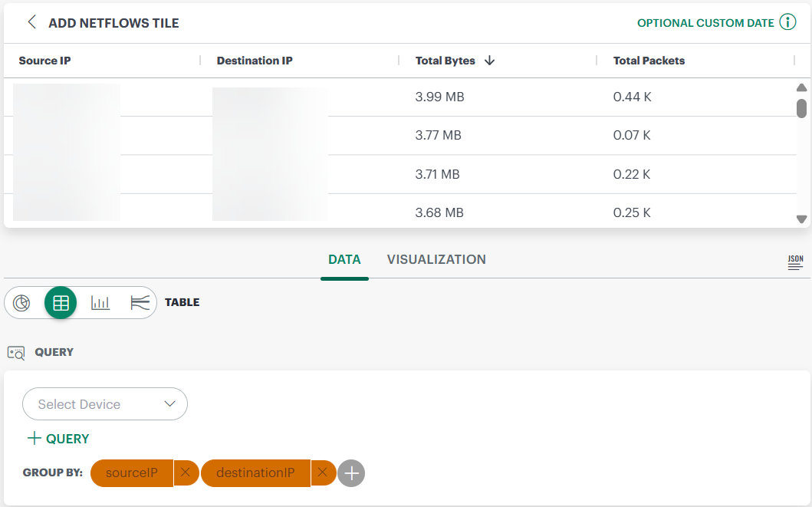Screen dimensions: 812x507
Task: Remove the sourceIP group-by tag
Action: 186,473
